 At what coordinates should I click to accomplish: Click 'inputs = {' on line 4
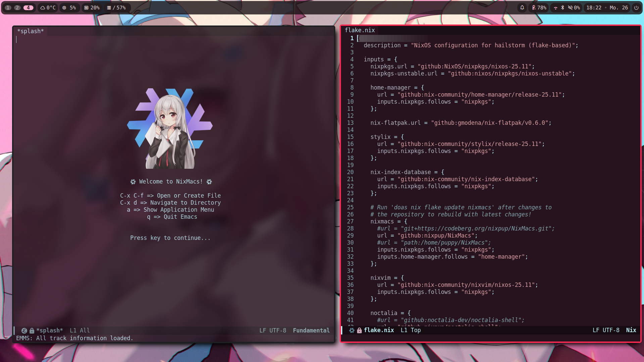(381, 59)
